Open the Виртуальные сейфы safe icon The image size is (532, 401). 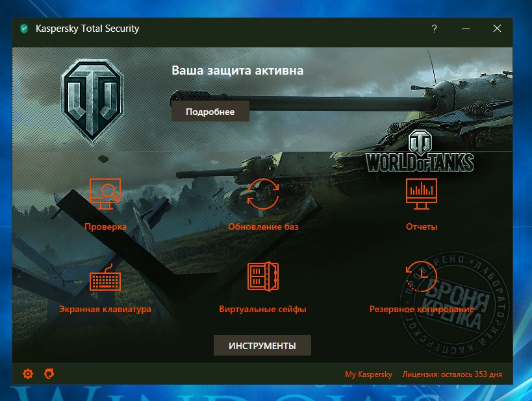click(263, 276)
